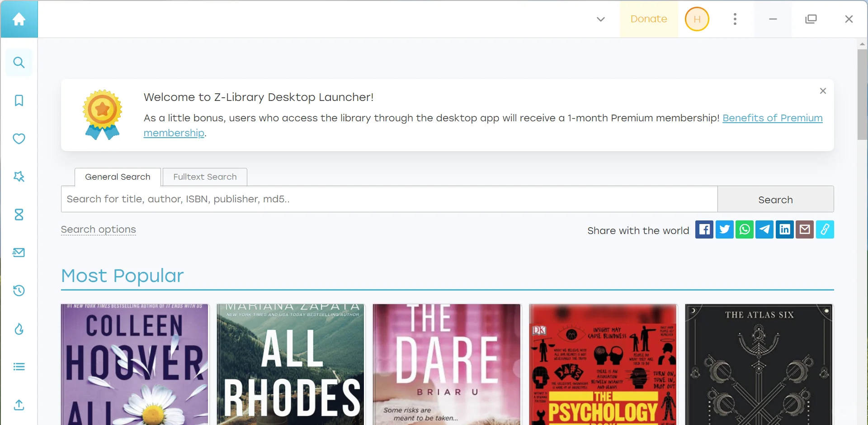
Task: Expand the top bar chevron dropdown
Action: tap(601, 19)
